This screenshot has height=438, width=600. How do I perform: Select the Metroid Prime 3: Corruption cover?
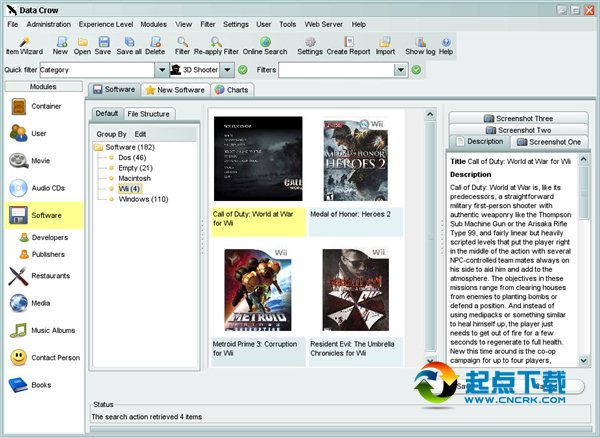[258, 290]
